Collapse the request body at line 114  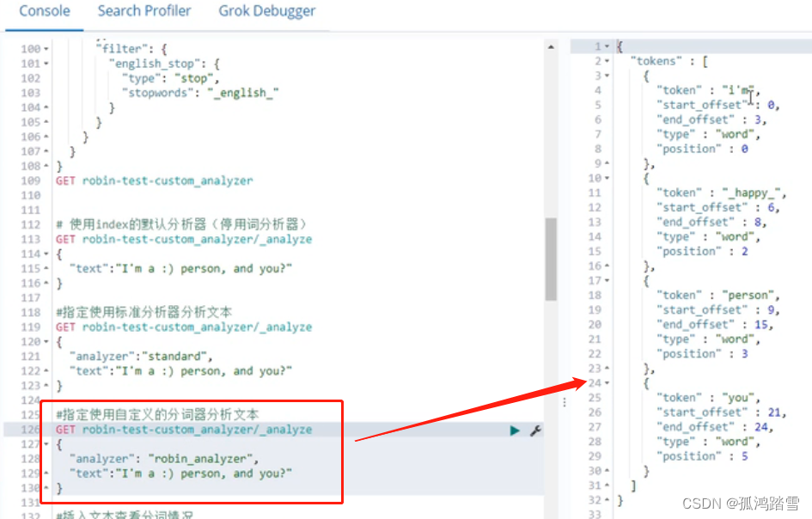coord(46,253)
